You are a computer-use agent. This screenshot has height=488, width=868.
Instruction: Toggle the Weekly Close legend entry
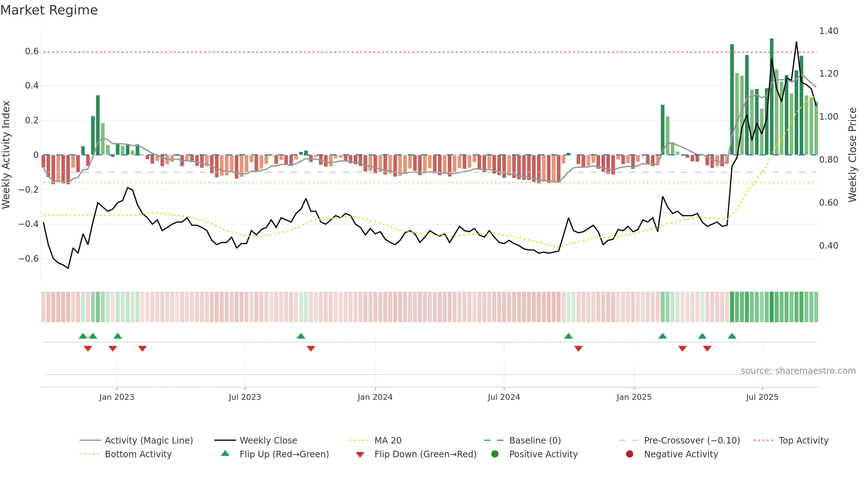point(256,440)
